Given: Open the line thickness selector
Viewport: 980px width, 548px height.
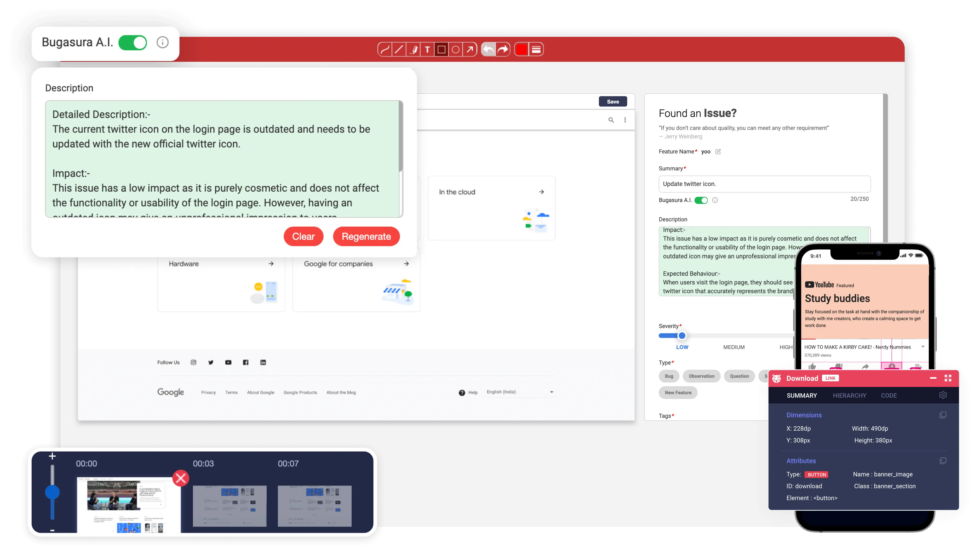Looking at the screenshot, I should point(536,49).
